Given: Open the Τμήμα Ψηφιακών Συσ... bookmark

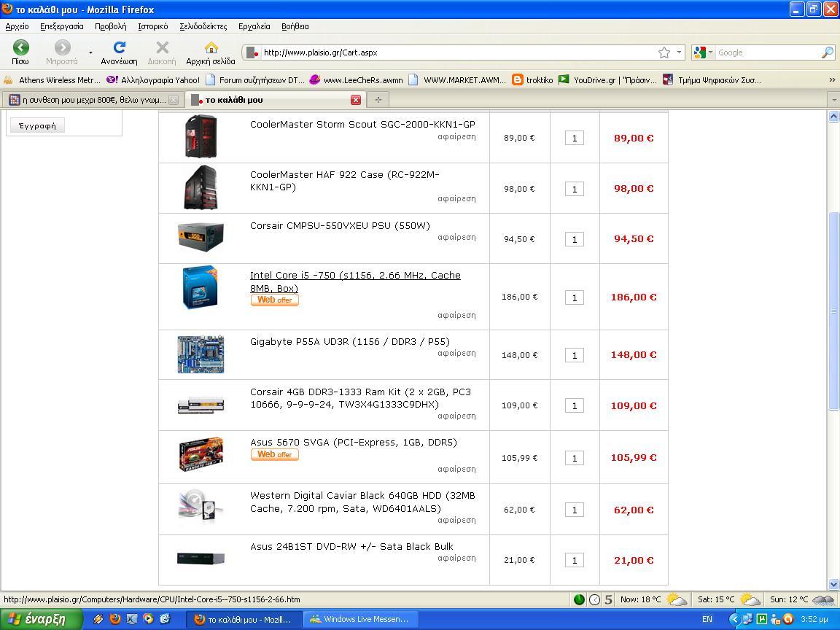Looking at the screenshot, I should [x=712, y=79].
